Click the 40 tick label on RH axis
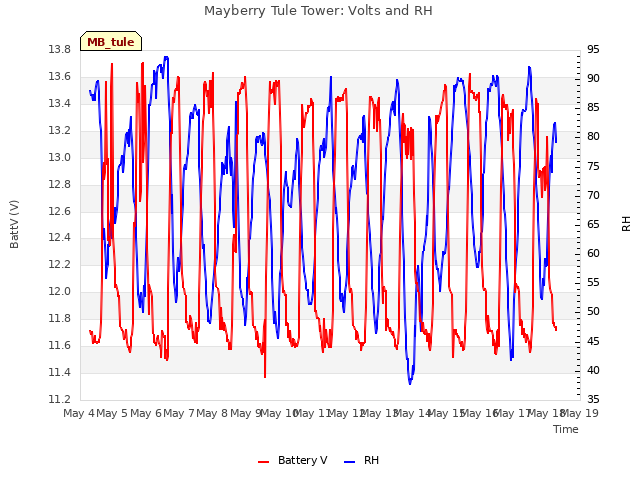The image size is (640, 480). click(593, 370)
